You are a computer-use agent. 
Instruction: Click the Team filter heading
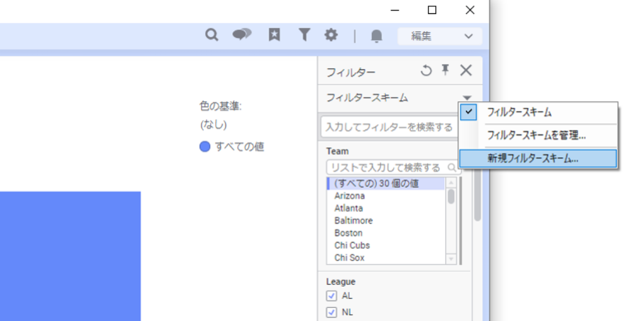(337, 151)
